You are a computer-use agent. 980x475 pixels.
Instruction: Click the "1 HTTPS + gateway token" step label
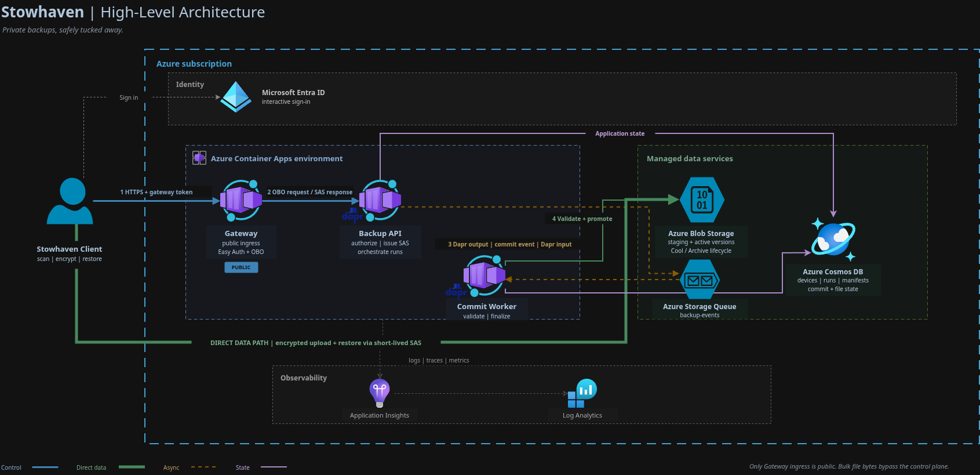coord(156,193)
